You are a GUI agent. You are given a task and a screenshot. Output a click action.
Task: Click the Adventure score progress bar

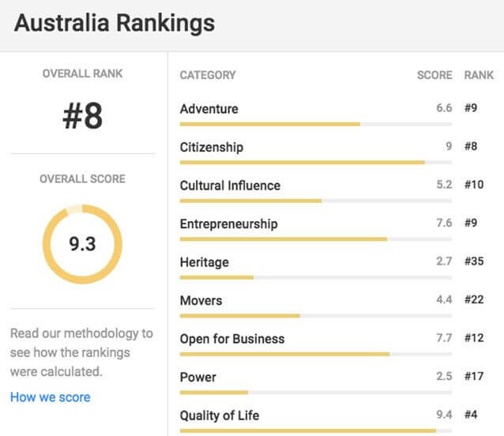point(316,124)
